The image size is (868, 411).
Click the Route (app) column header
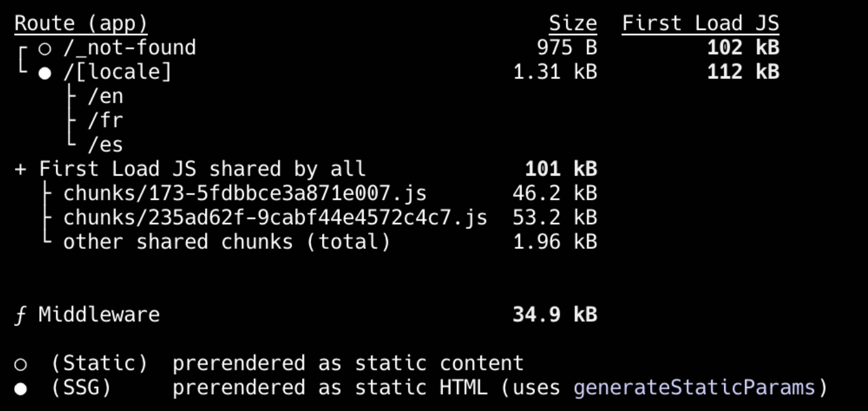point(81,24)
